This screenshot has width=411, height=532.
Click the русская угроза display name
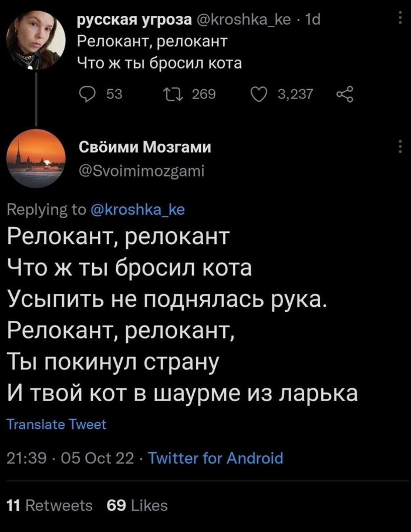point(134,22)
